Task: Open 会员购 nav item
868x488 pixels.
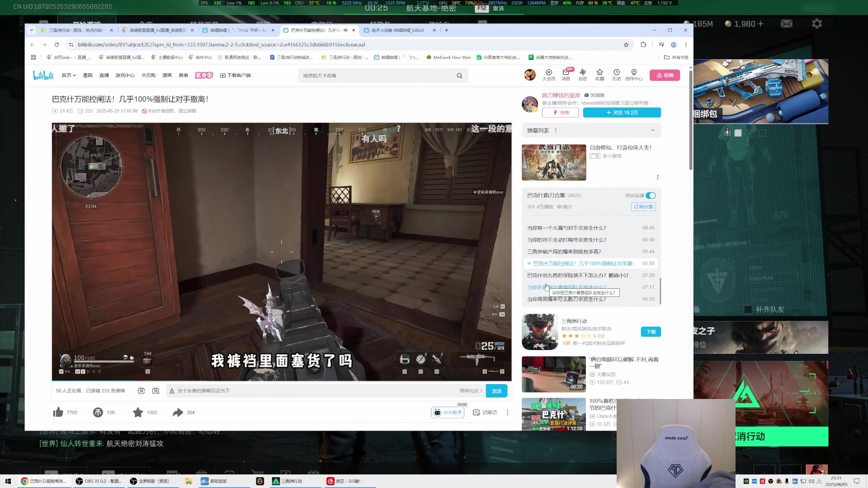Action: (148, 75)
